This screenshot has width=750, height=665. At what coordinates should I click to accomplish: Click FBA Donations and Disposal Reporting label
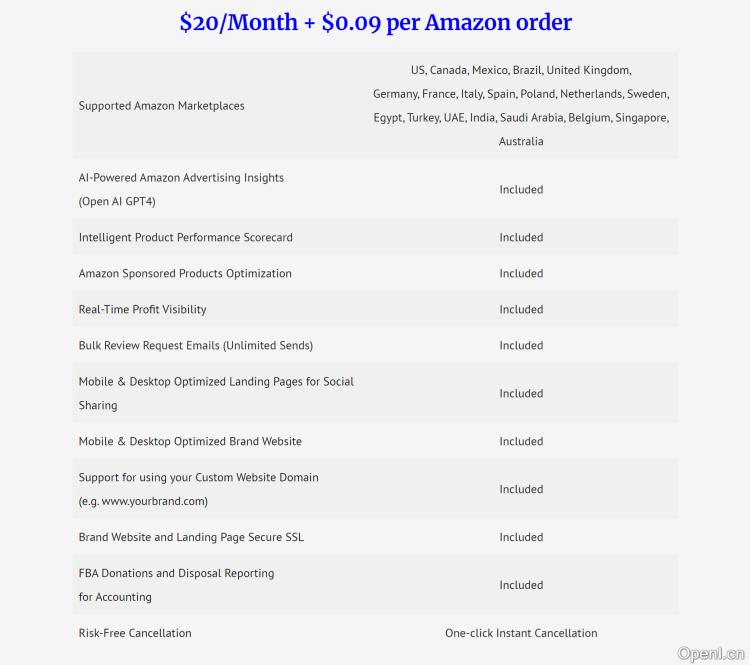pyautogui.click(x=176, y=574)
